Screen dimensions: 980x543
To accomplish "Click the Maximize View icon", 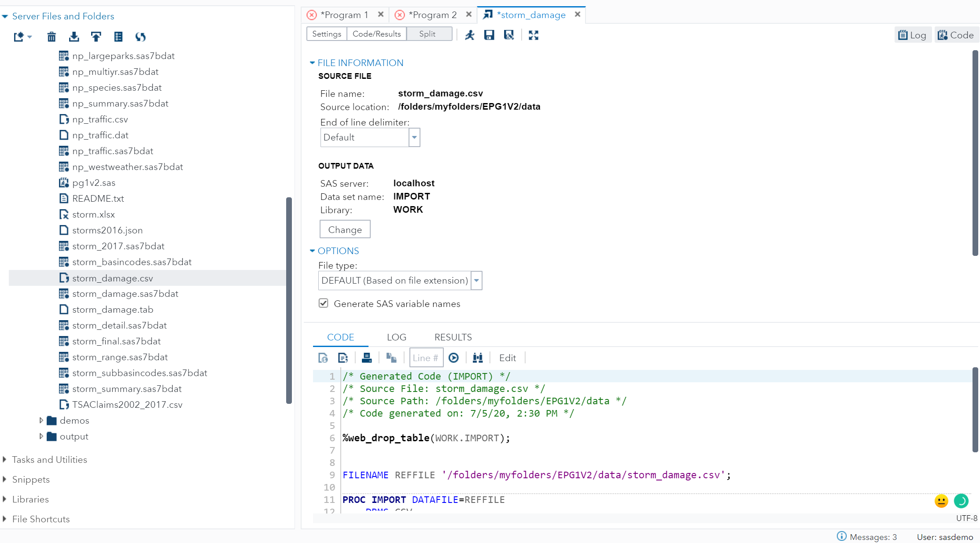I will point(534,35).
